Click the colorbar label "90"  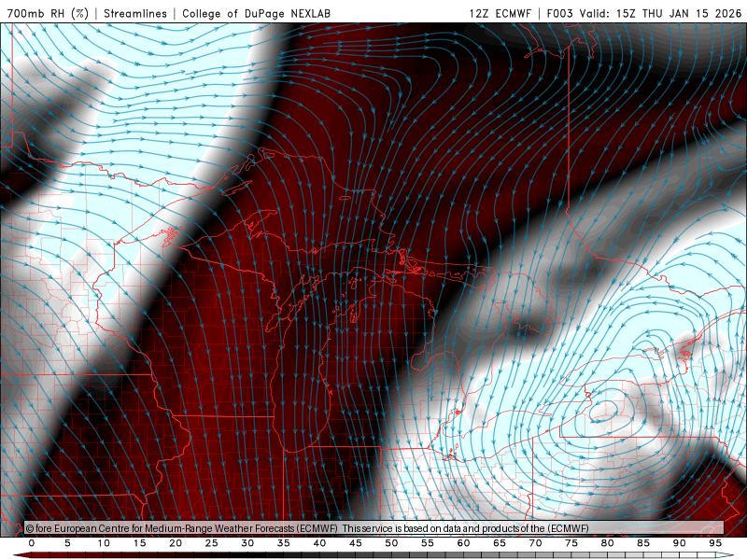tap(680, 543)
